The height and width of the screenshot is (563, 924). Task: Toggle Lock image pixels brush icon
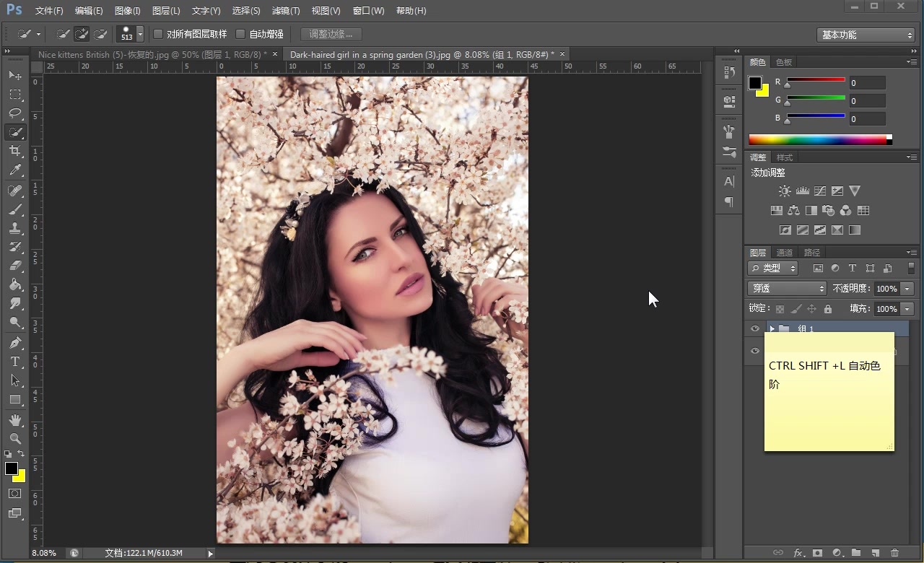click(x=796, y=309)
